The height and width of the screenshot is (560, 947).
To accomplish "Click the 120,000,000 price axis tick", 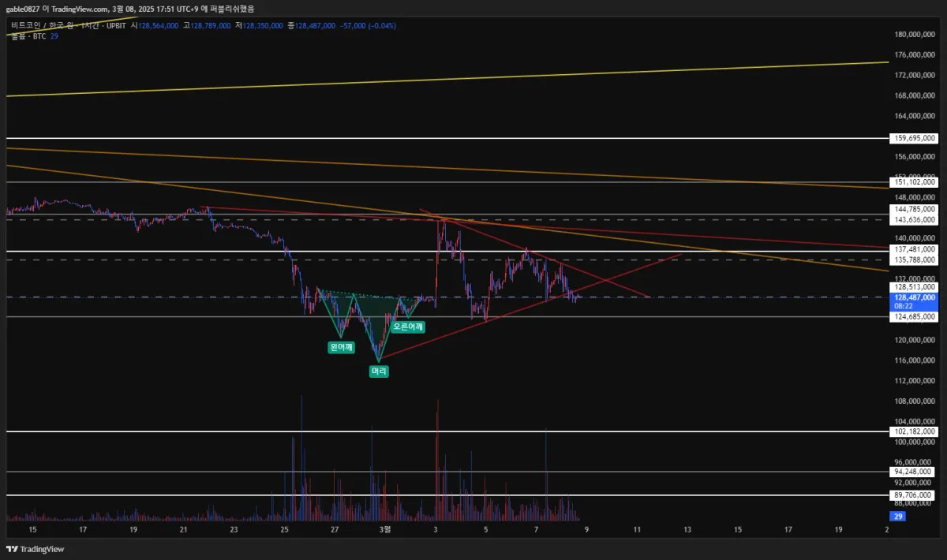I will [915, 341].
